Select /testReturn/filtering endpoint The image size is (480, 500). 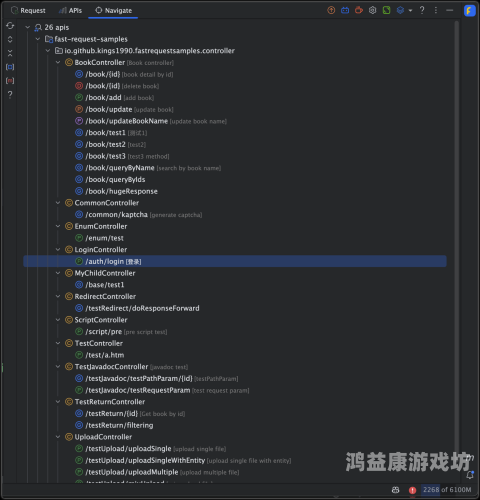(x=114, y=425)
